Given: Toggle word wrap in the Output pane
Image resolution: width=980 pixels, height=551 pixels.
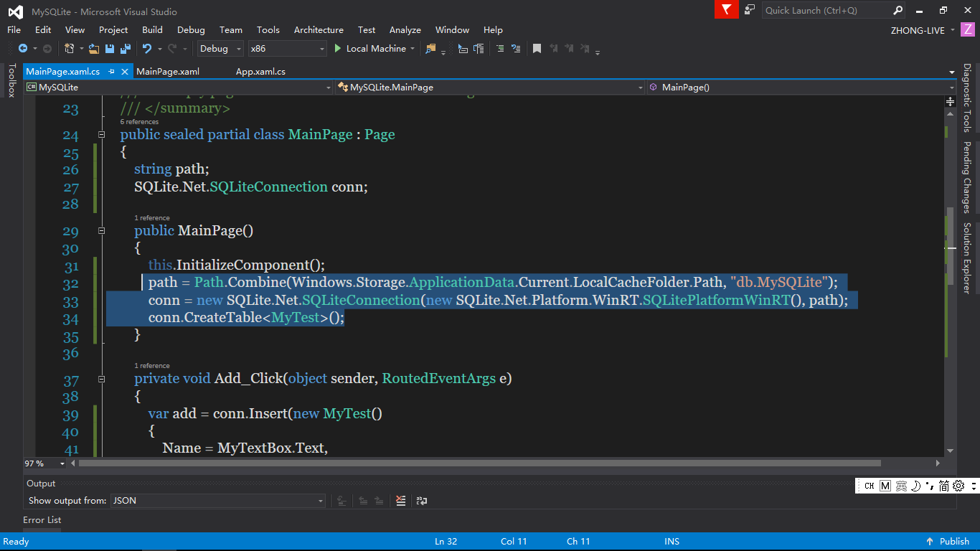Looking at the screenshot, I should (422, 501).
